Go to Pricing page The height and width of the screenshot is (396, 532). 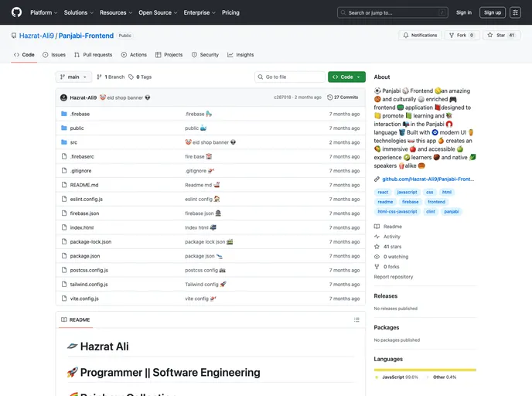230,12
